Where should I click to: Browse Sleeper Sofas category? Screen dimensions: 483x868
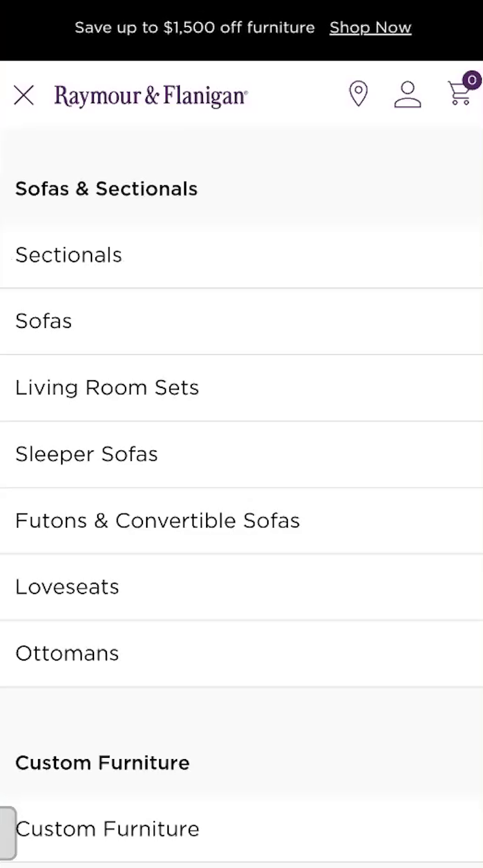coord(86,454)
